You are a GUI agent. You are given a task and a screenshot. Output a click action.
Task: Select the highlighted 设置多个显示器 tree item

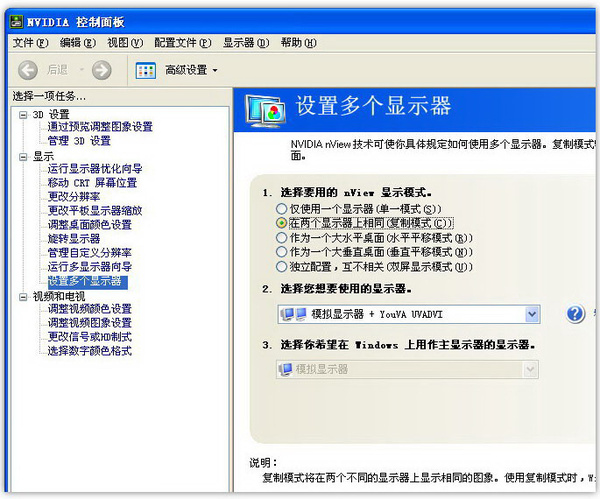tap(88, 281)
